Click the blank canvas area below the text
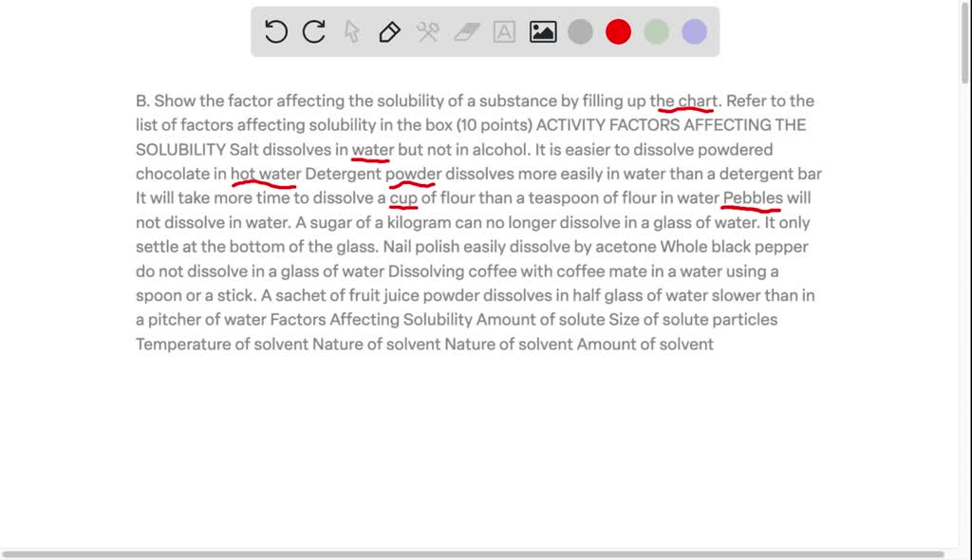Screen dimensions: 972x560 coord(475,446)
